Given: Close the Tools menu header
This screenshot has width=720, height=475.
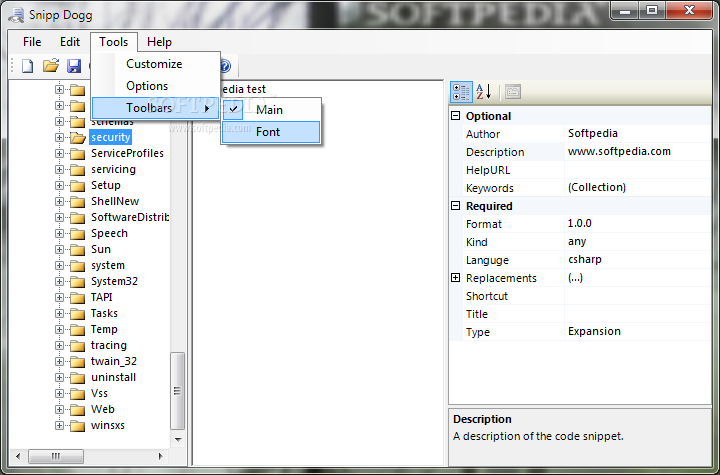Looking at the screenshot, I should click(114, 42).
